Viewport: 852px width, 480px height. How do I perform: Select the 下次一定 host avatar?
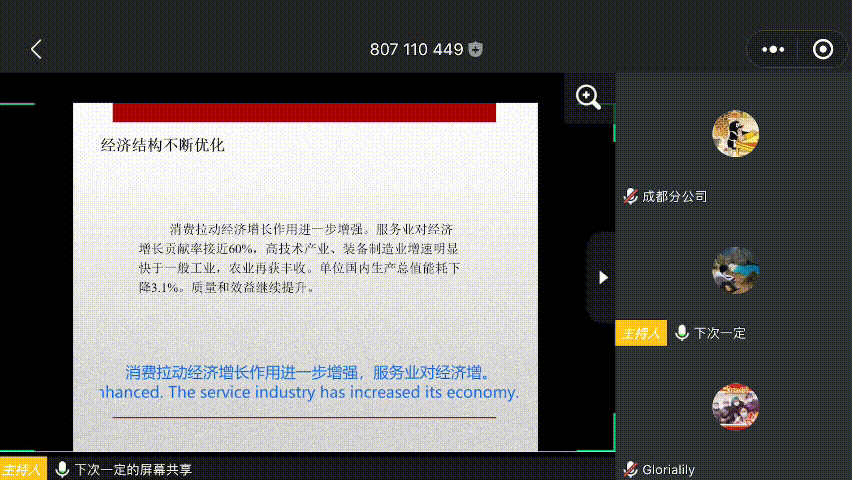(x=735, y=270)
